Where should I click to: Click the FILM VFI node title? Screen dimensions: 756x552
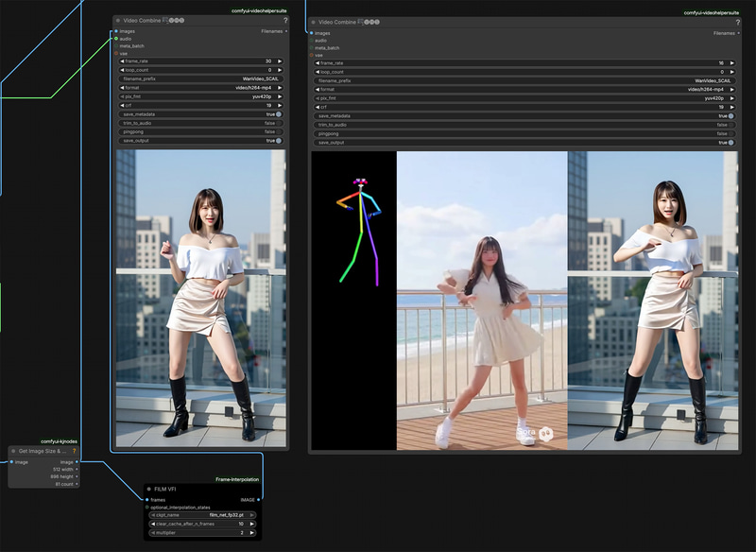click(164, 489)
